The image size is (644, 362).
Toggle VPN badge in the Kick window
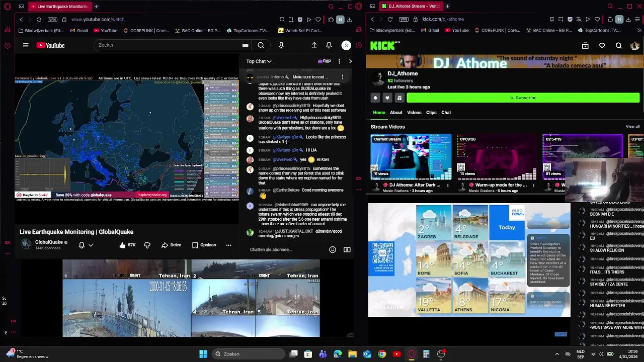coord(404,20)
